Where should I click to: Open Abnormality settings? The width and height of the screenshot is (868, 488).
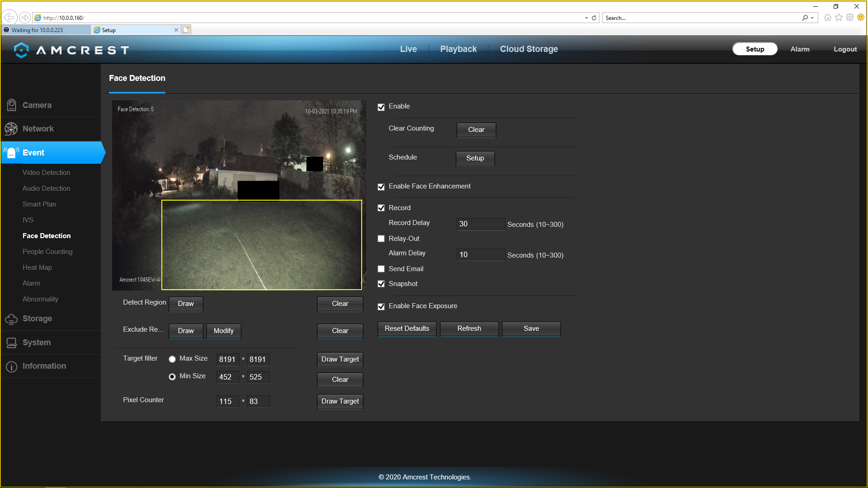pos(40,299)
